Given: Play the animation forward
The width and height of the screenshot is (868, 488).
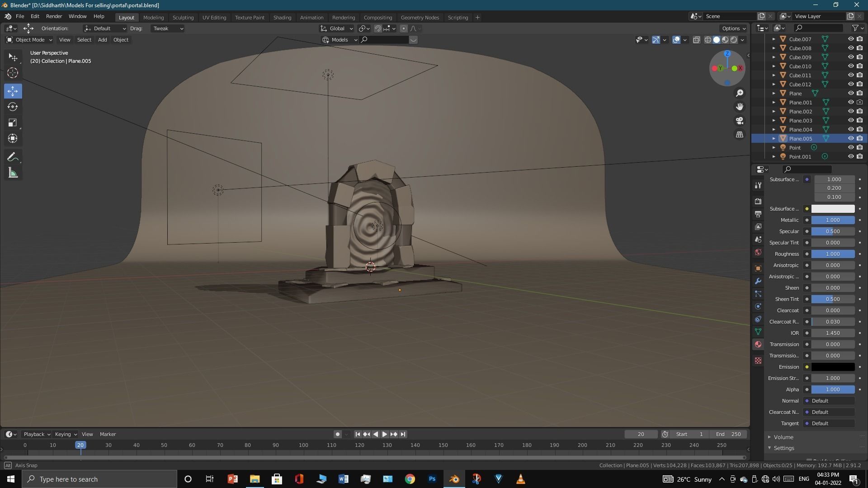Looking at the screenshot, I should click(385, 434).
